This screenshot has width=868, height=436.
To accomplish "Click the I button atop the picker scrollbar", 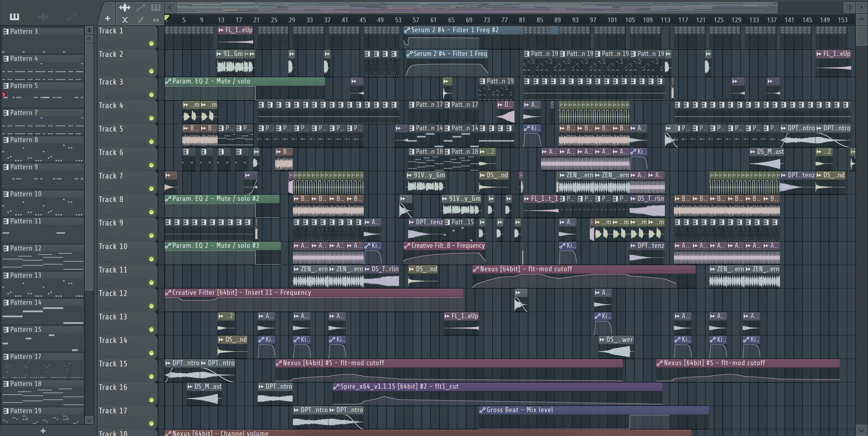I will coord(89,30).
